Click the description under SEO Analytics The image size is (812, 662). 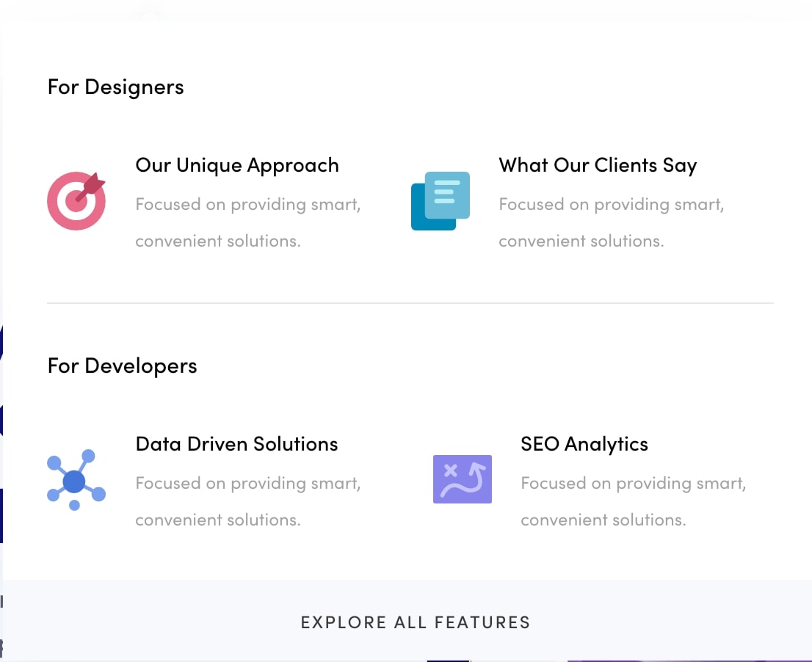633,501
